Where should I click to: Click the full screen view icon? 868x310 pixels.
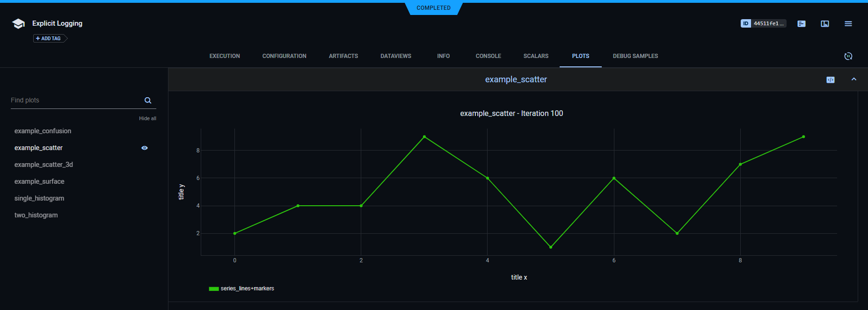pos(824,24)
